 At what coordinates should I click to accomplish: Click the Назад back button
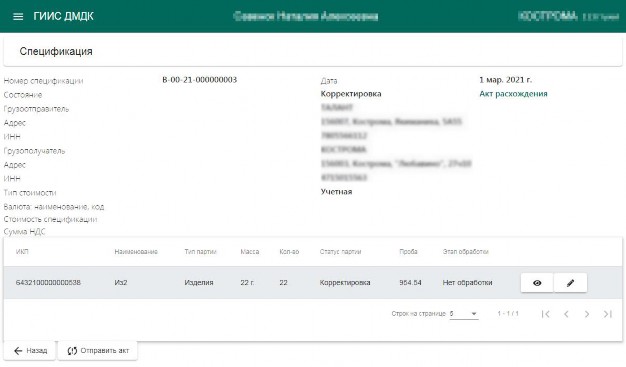[30, 351]
